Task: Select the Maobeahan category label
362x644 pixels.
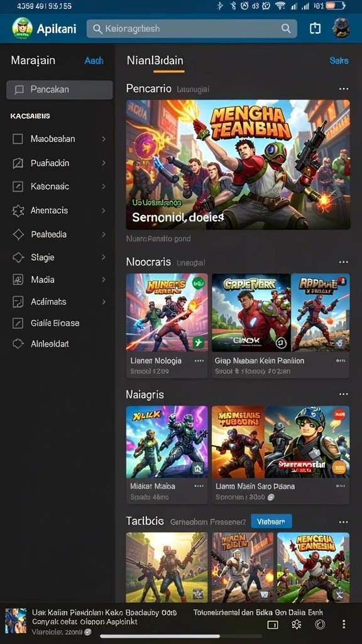Action: click(53, 139)
